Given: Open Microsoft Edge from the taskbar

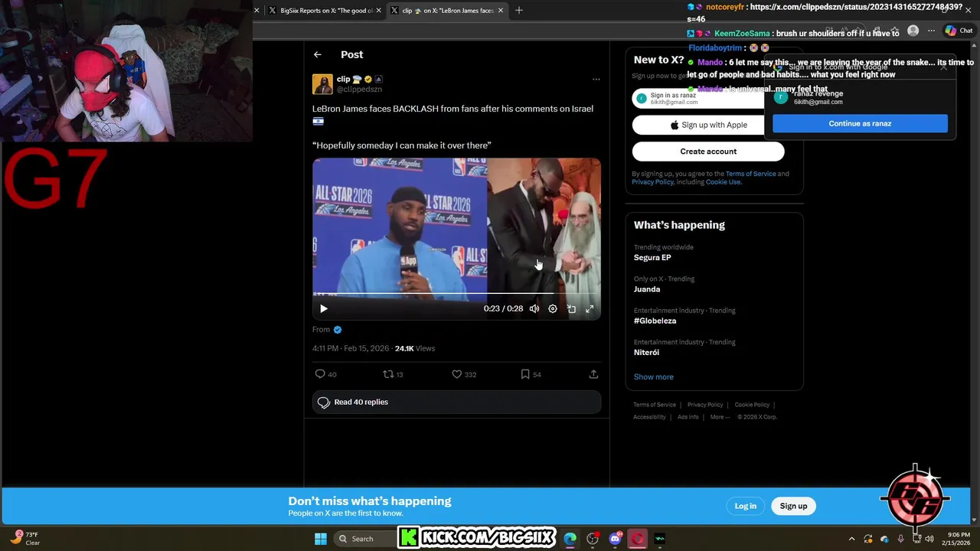Looking at the screenshot, I should point(570,539).
